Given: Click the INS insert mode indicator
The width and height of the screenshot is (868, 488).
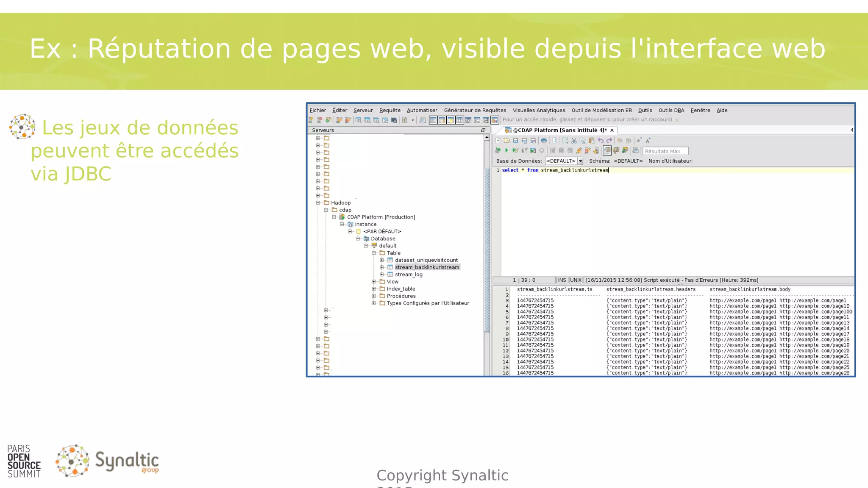Looking at the screenshot, I should coord(562,280).
